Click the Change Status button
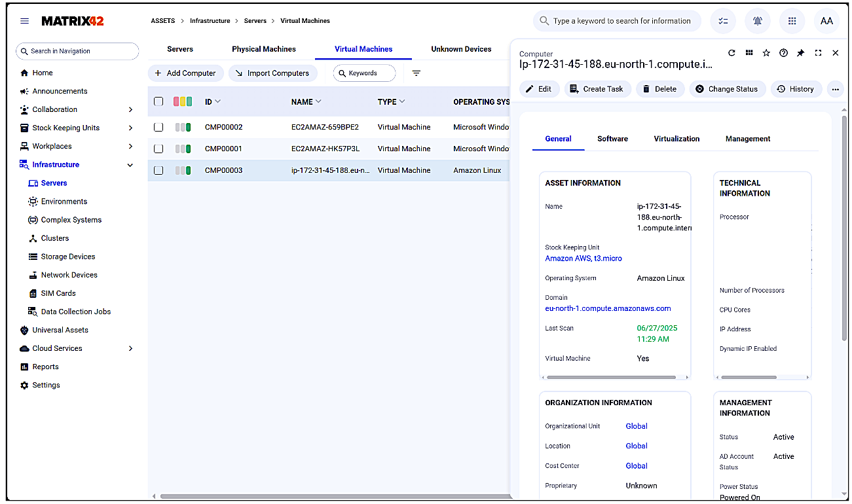Screen dimensions: 852x504 (x=727, y=89)
